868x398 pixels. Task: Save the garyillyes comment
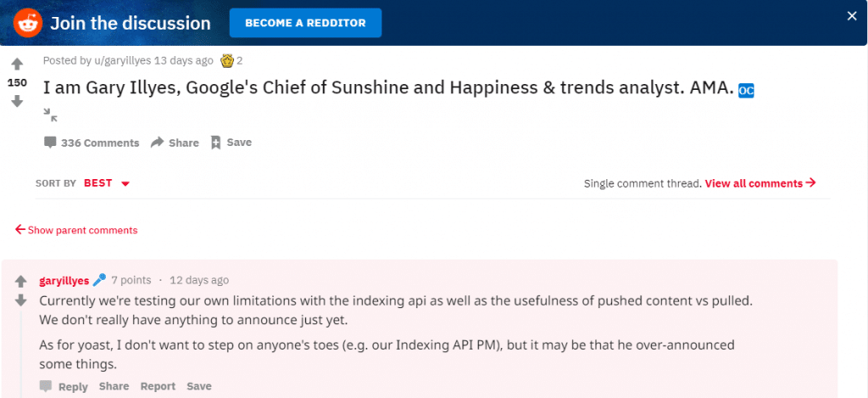pyautogui.click(x=198, y=386)
